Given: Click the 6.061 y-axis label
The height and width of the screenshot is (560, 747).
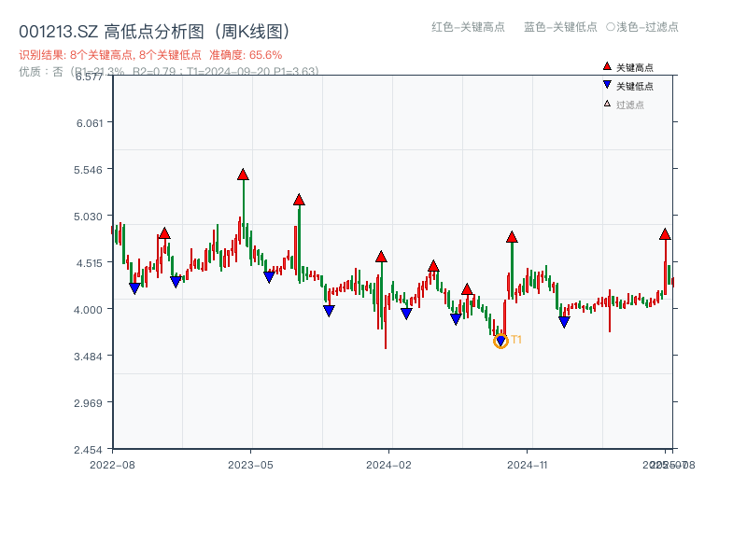Looking at the screenshot, I should point(90,123).
